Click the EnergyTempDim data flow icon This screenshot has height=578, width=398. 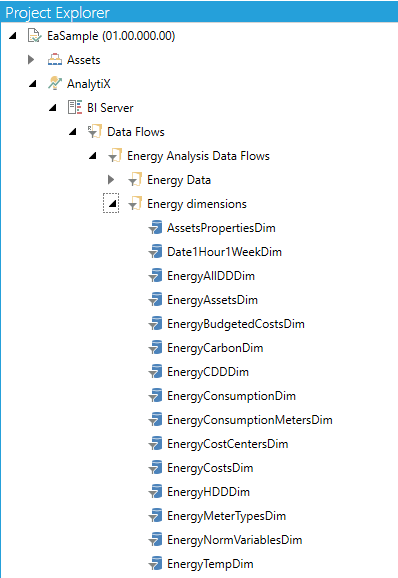(155, 564)
